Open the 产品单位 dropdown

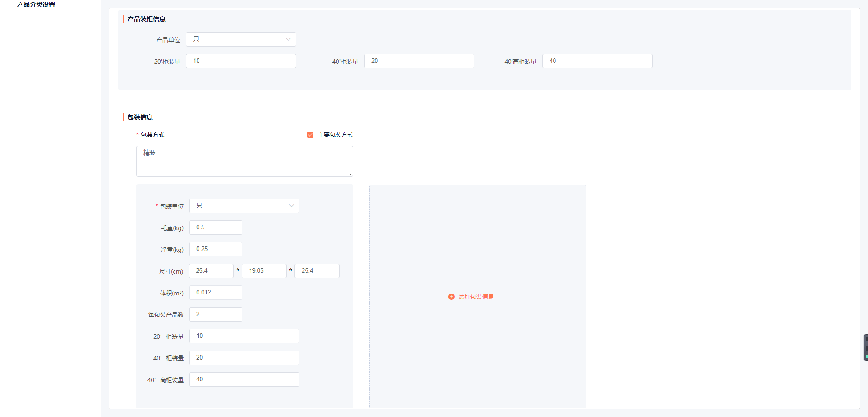[x=241, y=39]
